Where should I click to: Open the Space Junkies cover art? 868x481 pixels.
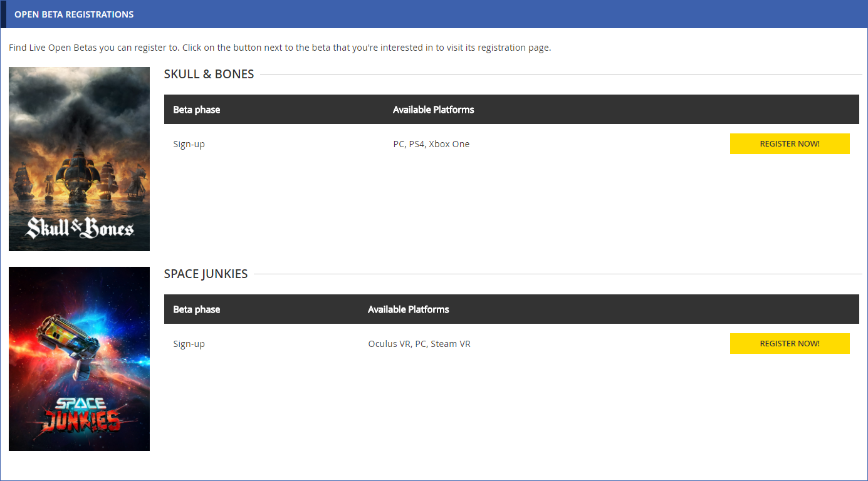79,359
